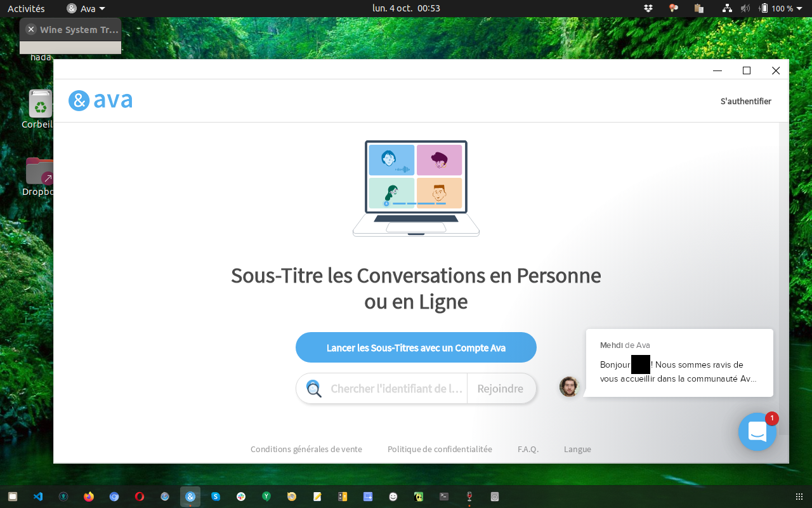The image size is (812, 508).
Task: Close the Ava window
Action: pos(776,70)
